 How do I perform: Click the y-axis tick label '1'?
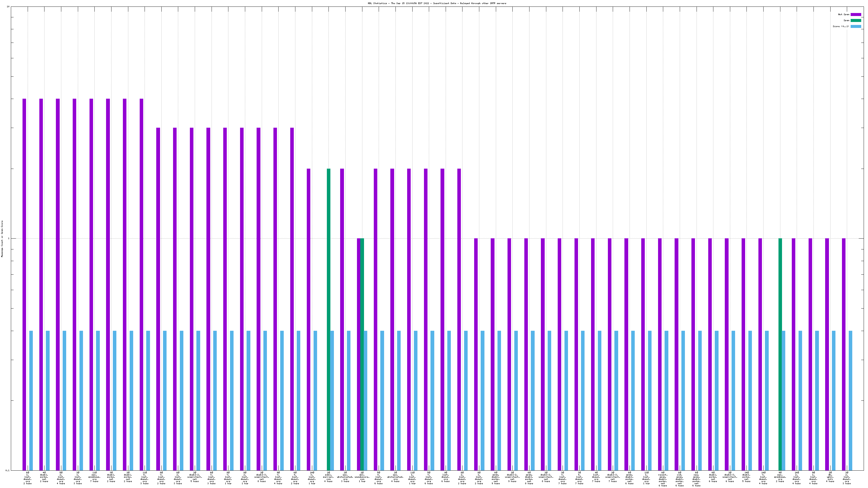point(8,239)
